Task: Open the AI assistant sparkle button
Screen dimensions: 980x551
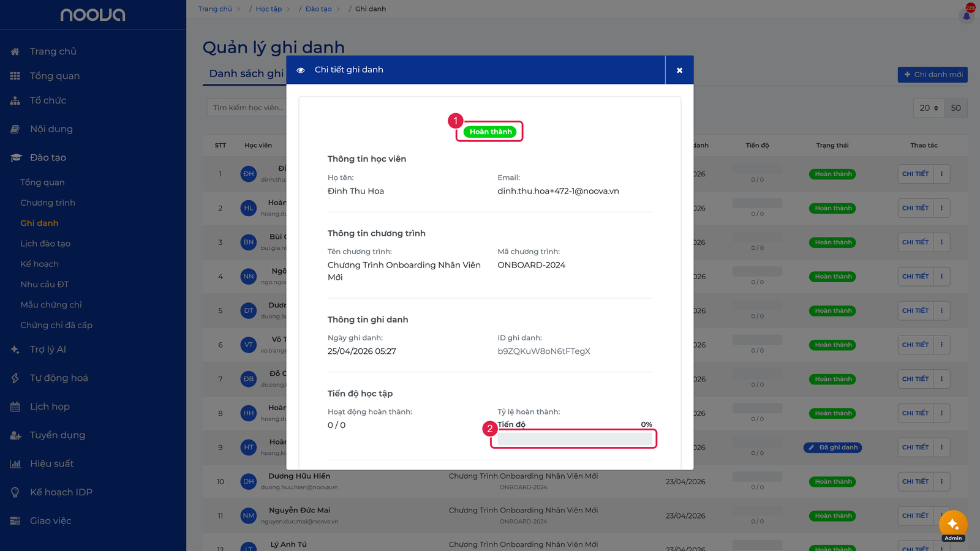Action: point(953,524)
